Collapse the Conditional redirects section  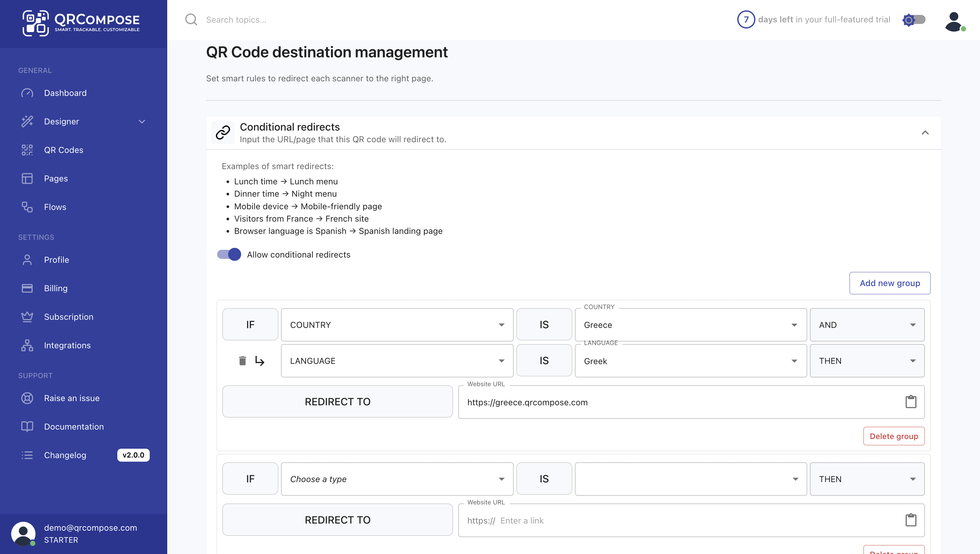coord(926,133)
